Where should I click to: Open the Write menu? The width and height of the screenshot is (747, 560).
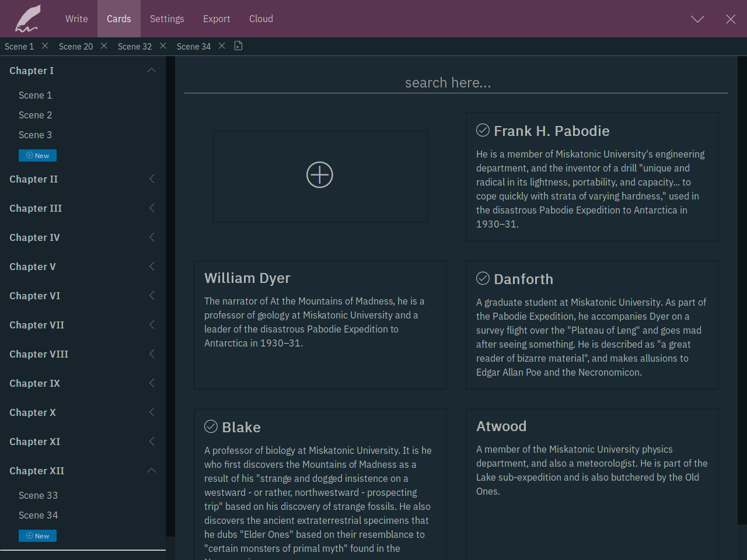[76, 19]
